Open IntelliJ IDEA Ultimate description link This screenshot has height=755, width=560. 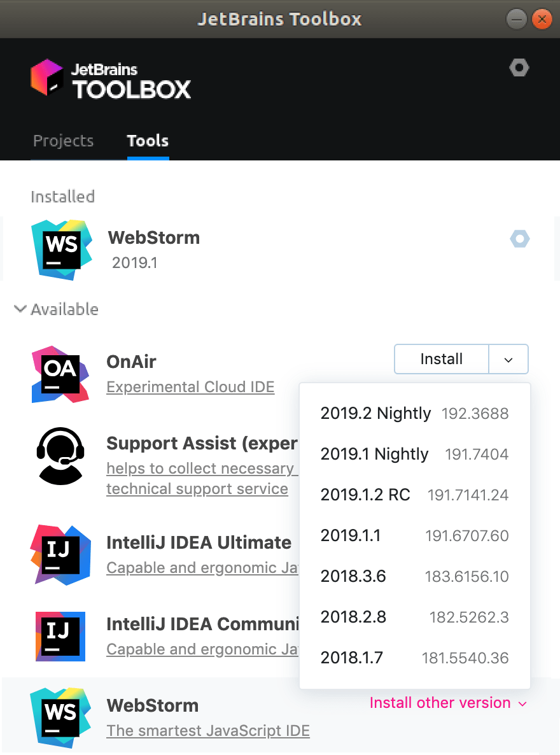[202, 568]
